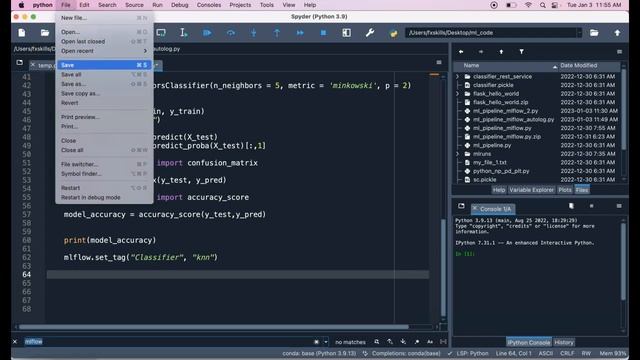Choose Save in File menu
640x360 pixels.
104,65
